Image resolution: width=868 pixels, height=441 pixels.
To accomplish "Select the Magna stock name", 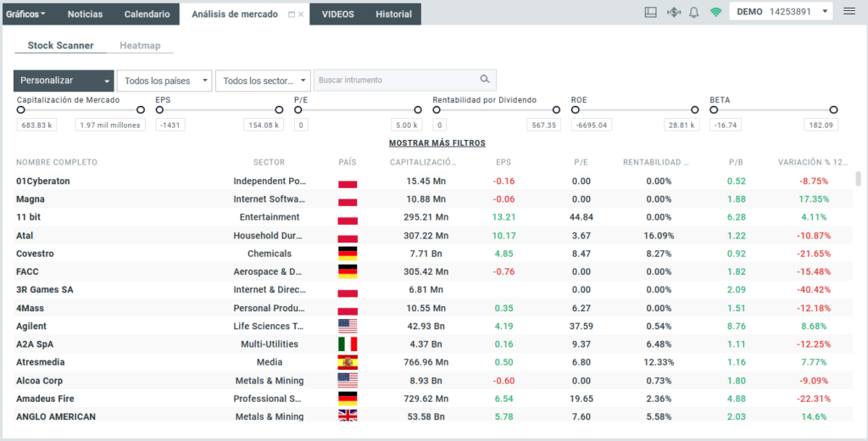I will pyautogui.click(x=31, y=199).
